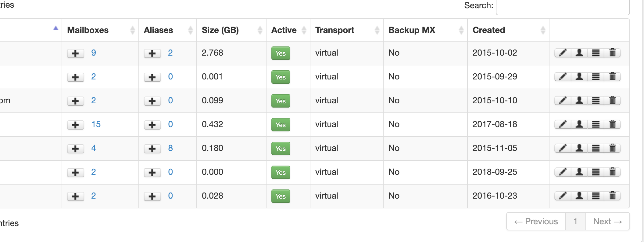
Task: Add alias to domain created 2015-10-10
Action: pyautogui.click(x=152, y=101)
